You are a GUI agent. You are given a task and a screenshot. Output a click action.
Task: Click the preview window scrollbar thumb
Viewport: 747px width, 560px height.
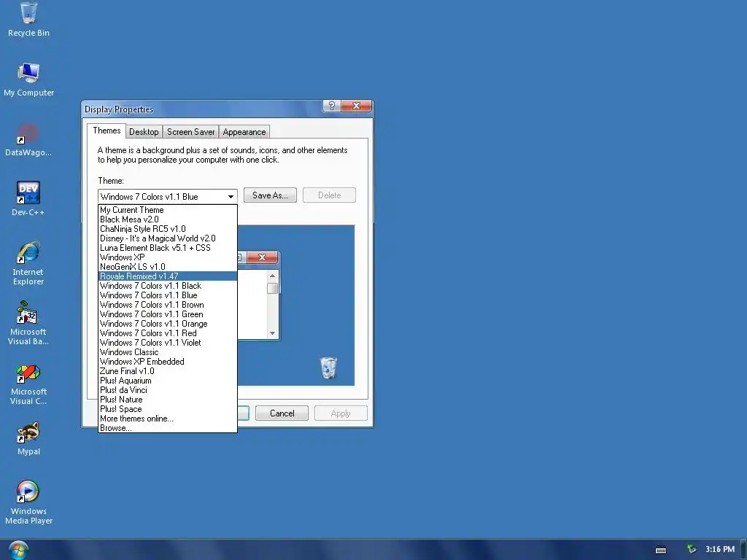click(x=273, y=289)
